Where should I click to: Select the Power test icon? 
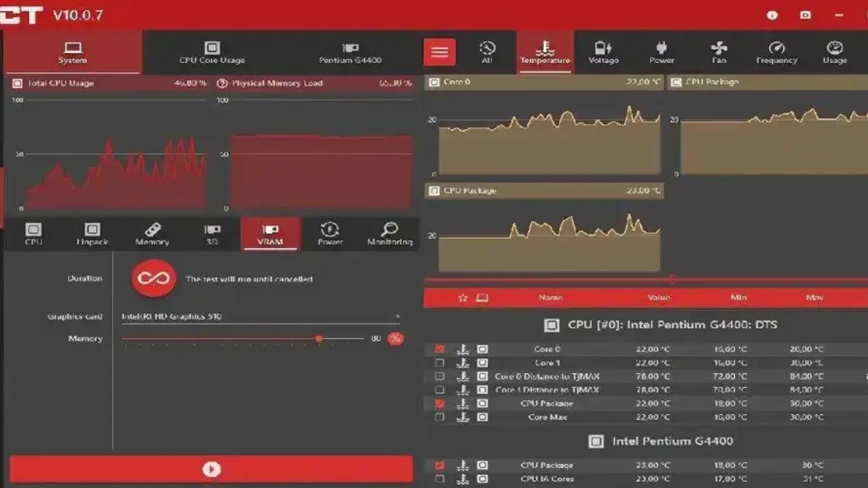330,229
